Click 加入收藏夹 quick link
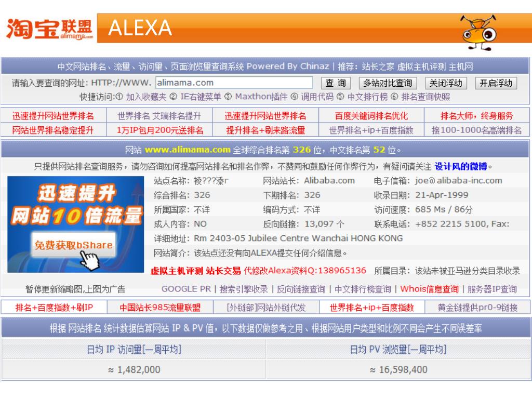The height and width of the screenshot is (399, 532). 146,97
